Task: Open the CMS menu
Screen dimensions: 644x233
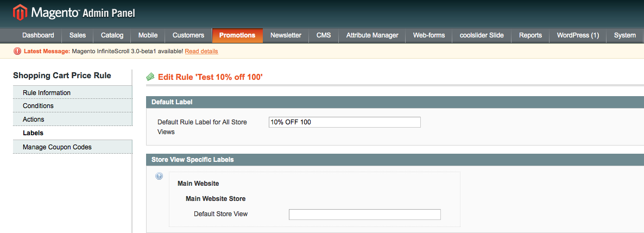Action: click(324, 35)
